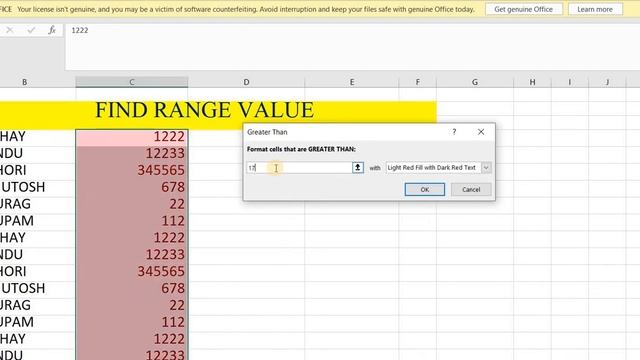Click first cell containing 112
Viewport: 640px width, 360px height.
[x=131, y=221]
